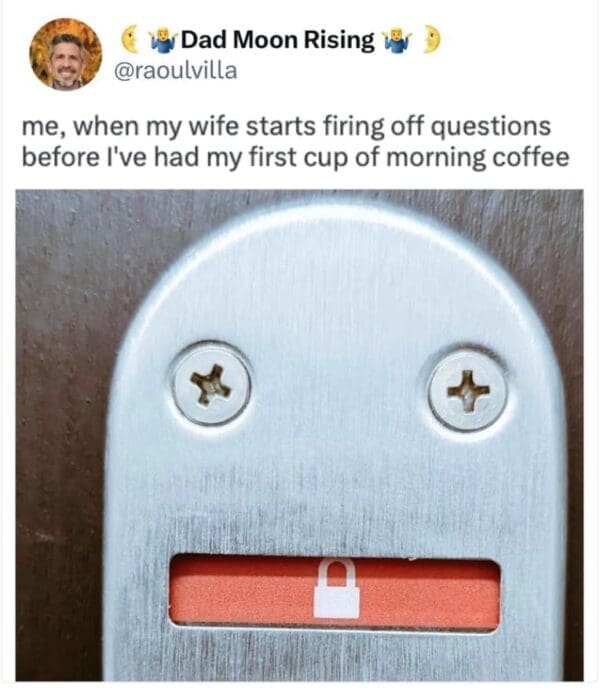Image resolution: width=600 pixels, height=693 pixels.
Task: Click the shrugging emoji left of the name
Action: point(163,41)
